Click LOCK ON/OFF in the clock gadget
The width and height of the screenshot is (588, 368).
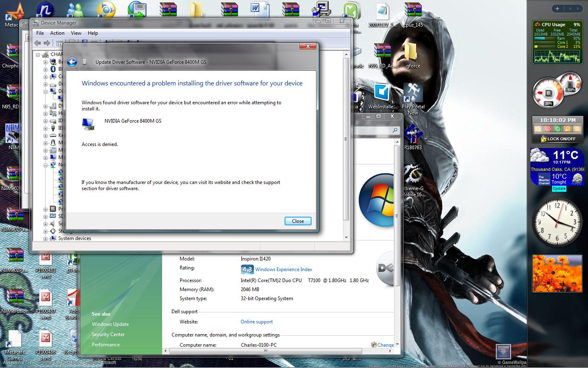[x=558, y=139]
